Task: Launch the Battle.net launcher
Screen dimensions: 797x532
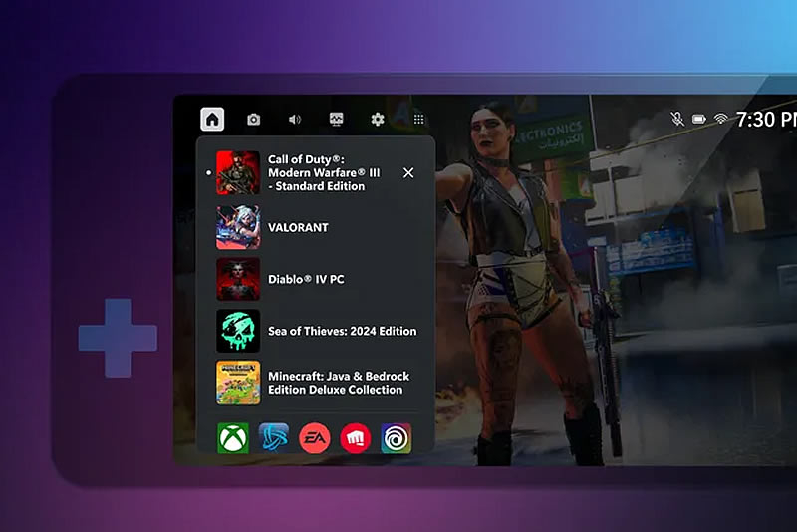Action: point(274,438)
